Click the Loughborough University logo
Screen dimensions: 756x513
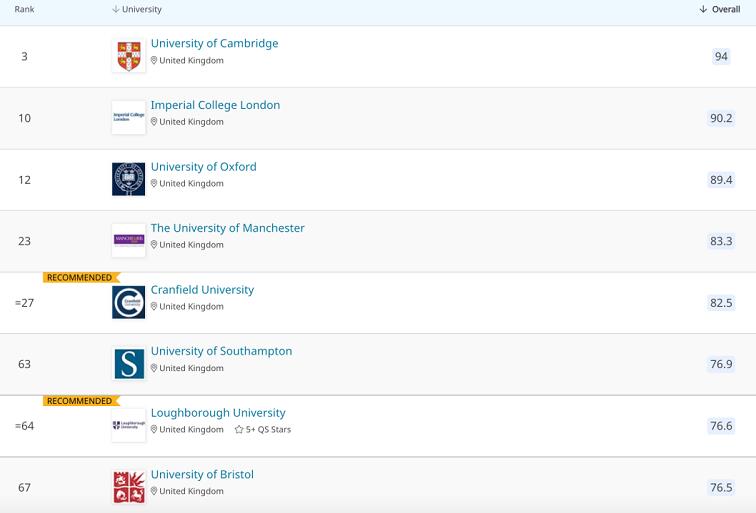click(128, 425)
